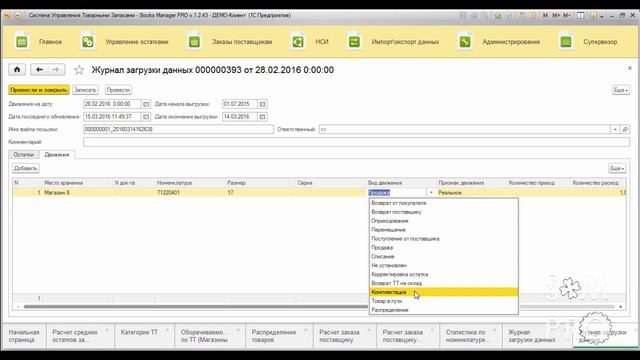Image resolution: width=640 pixels, height=360 pixels.
Task: Open the Распределение товаров bottom tab
Action: (x=279, y=336)
